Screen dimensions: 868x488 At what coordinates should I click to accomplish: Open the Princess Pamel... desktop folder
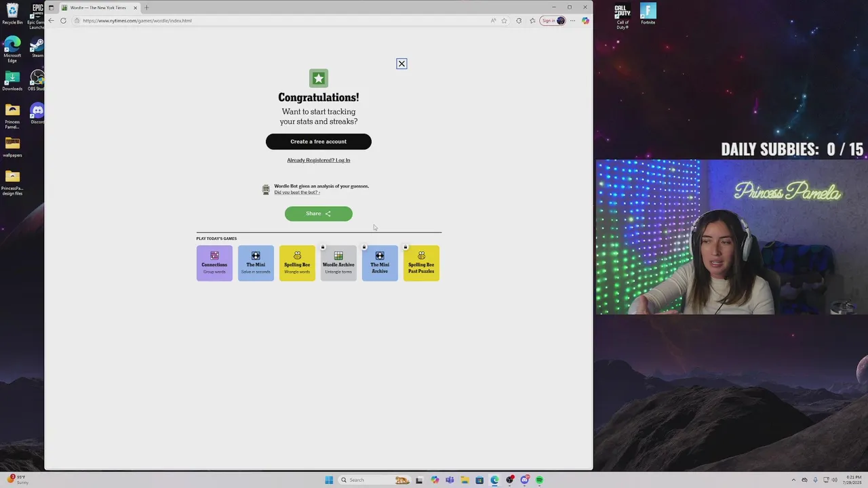coord(12,116)
